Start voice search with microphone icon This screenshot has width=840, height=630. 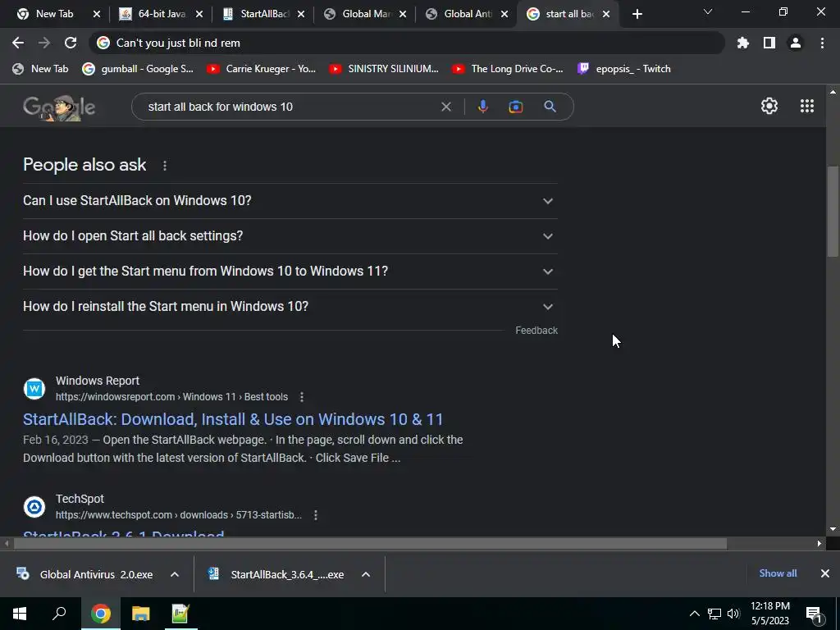pos(482,107)
